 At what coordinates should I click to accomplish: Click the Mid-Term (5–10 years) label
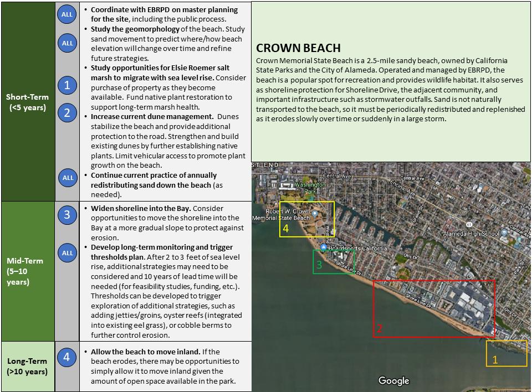[25, 271]
